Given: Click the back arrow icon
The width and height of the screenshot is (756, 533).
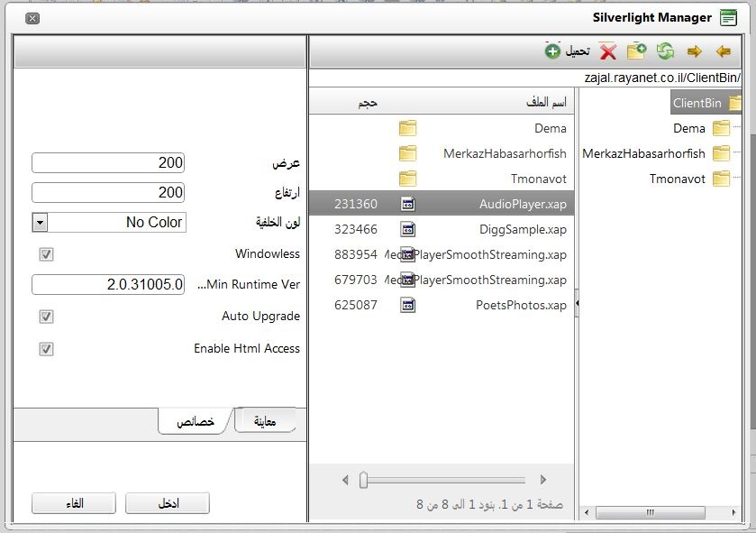Looking at the screenshot, I should click(x=724, y=51).
